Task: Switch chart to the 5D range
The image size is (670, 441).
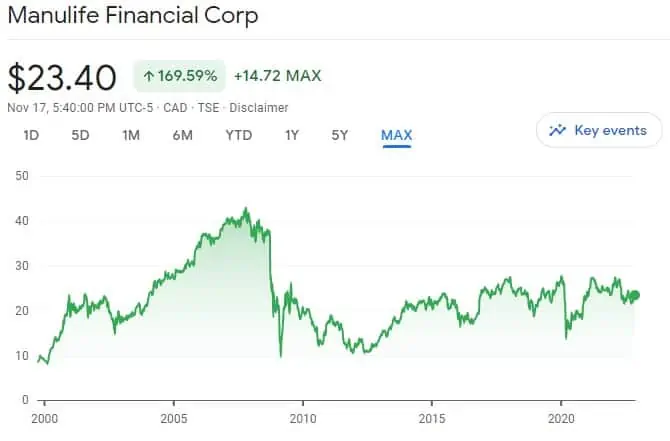Action: click(81, 135)
